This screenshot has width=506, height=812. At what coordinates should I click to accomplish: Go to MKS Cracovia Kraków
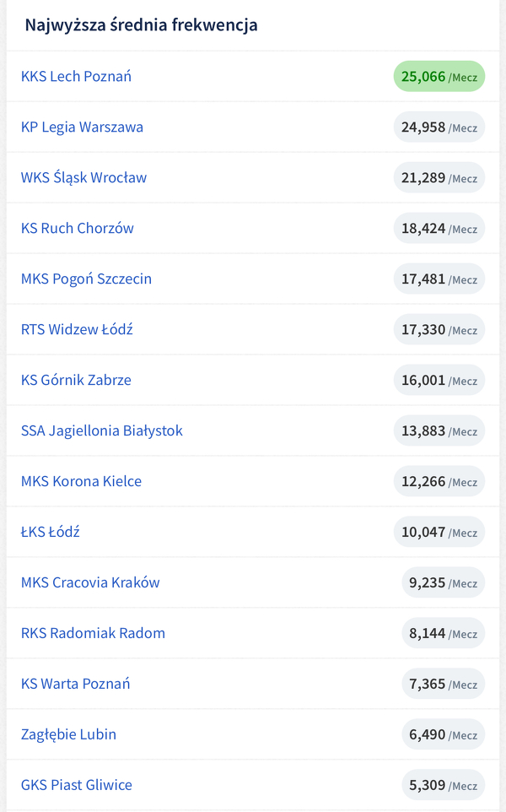[x=90, y=583]
